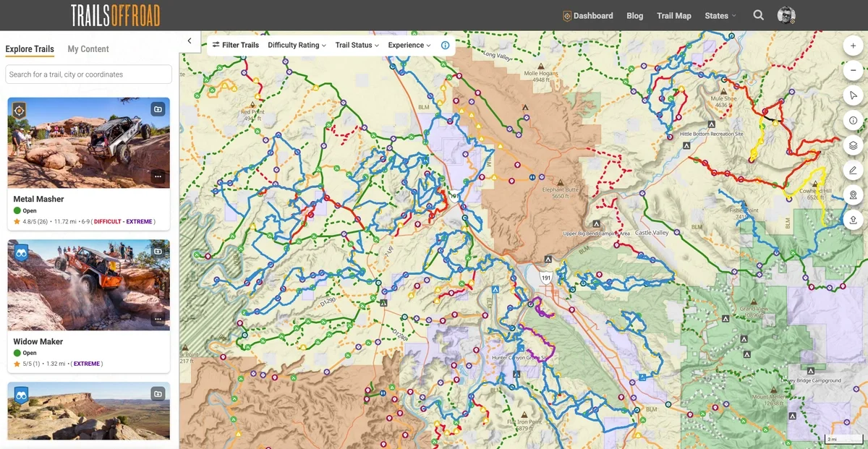Switch to the My Content tab
The width and height of the screenshot is (868, 449).
pyautogui.click(x=88, y=49)
